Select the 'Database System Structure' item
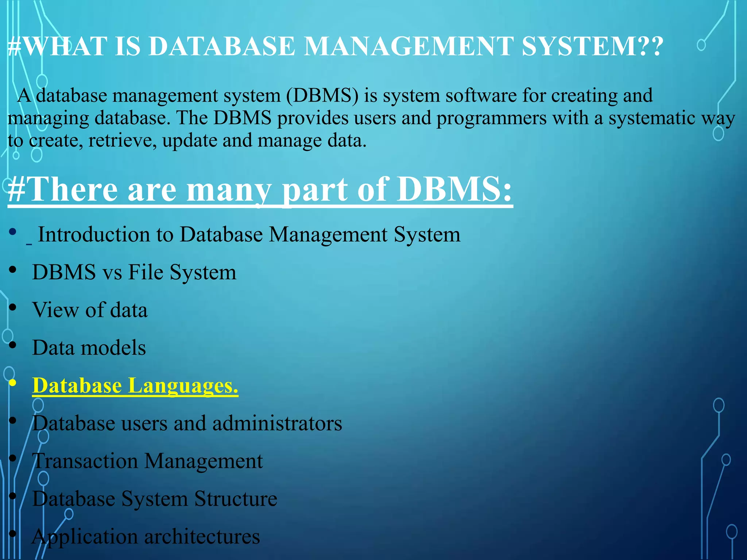 (x=155, y=499)
